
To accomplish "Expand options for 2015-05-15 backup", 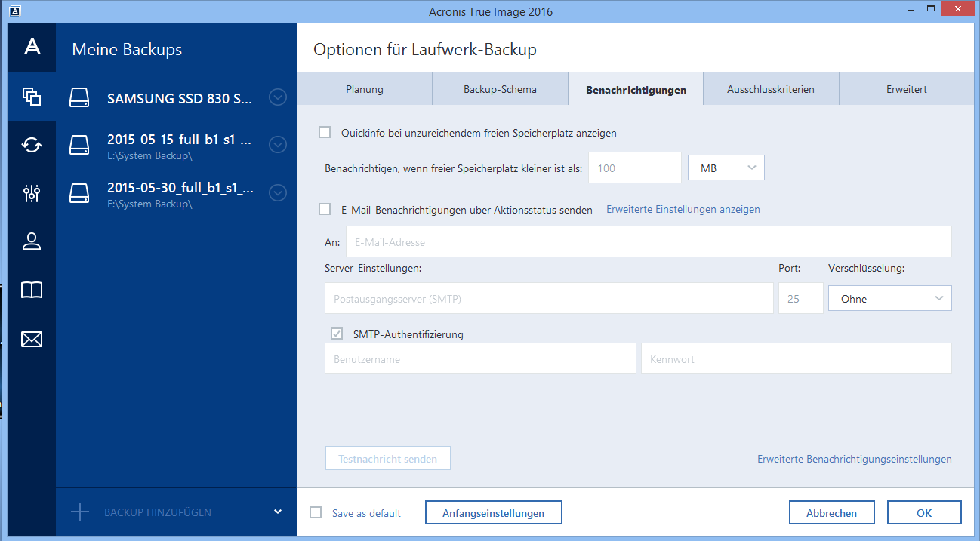I will click(x=278, y=145).
